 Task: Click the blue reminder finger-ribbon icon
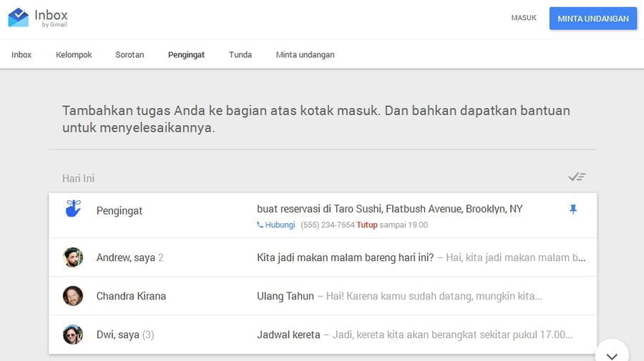(x=73, y=209)
